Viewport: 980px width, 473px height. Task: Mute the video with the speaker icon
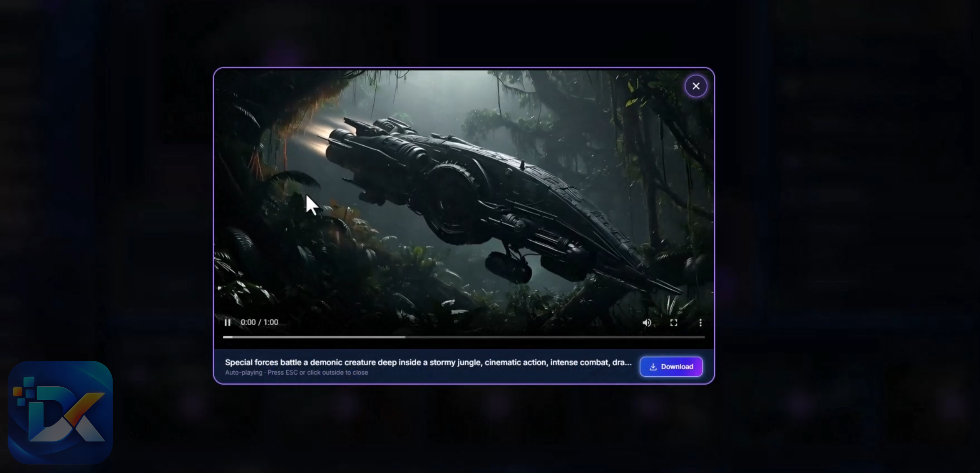[x=647, y=323]
